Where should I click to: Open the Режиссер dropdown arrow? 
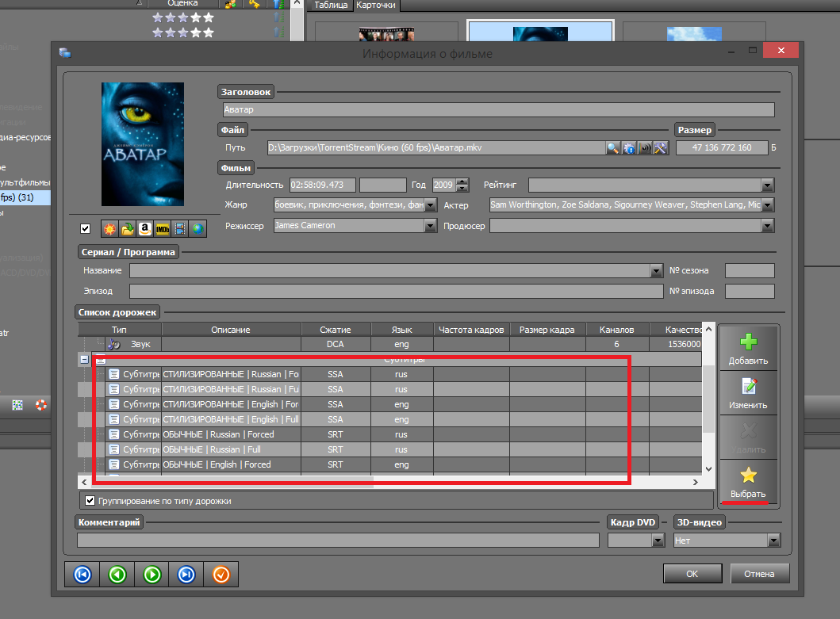pos(430,226)
